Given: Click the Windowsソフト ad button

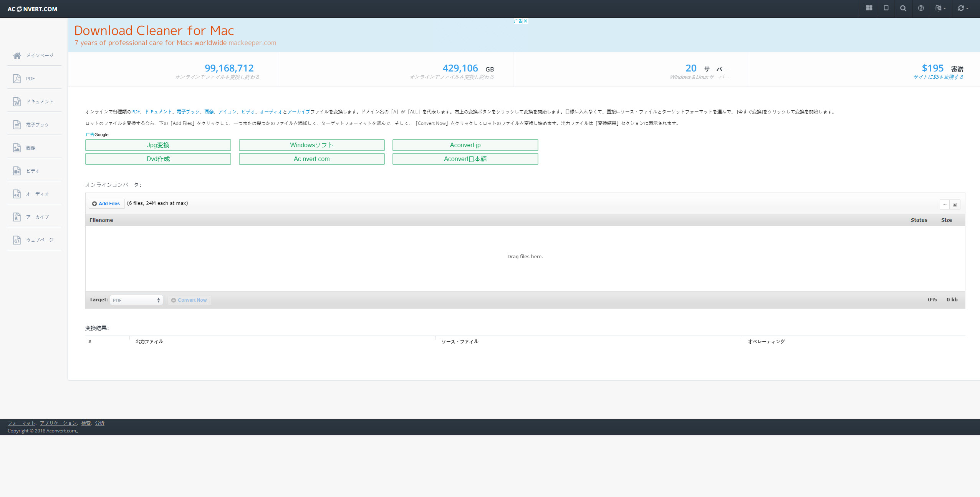Looking at the screenshot, I should click(x=311, y=145).
